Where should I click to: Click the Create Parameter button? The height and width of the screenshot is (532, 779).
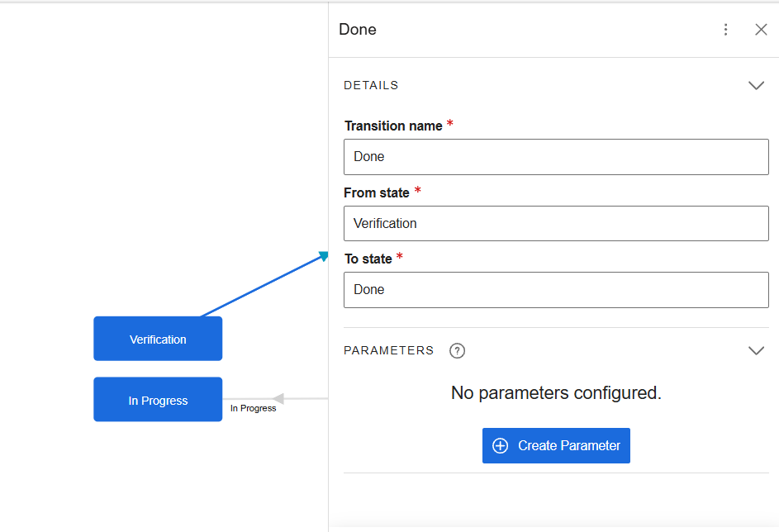click(556, 445)
